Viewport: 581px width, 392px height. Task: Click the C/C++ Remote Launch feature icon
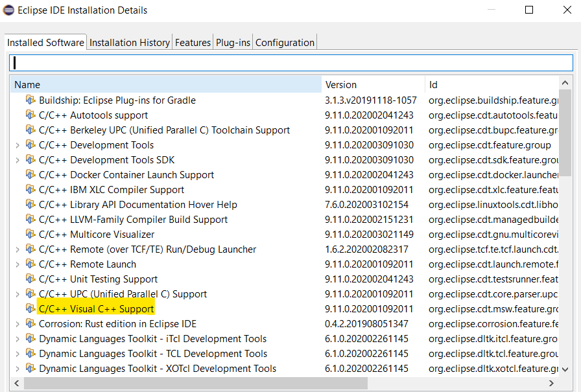point(30,264)
